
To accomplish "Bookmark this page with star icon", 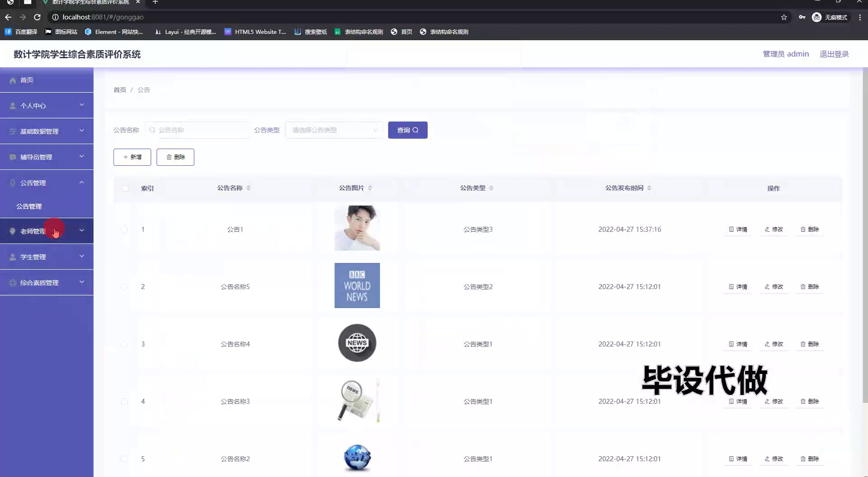I will point(784,17).
